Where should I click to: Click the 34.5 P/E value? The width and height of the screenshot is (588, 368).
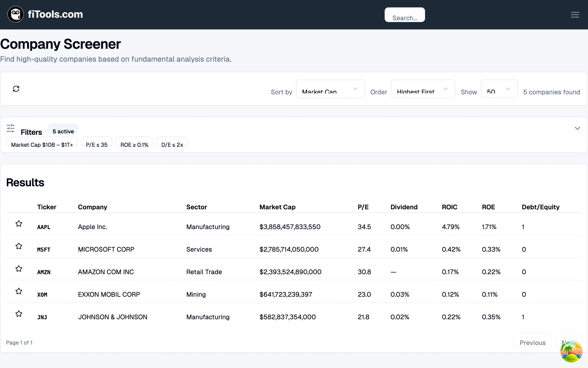pyautogui.click(x=364, y=227)
